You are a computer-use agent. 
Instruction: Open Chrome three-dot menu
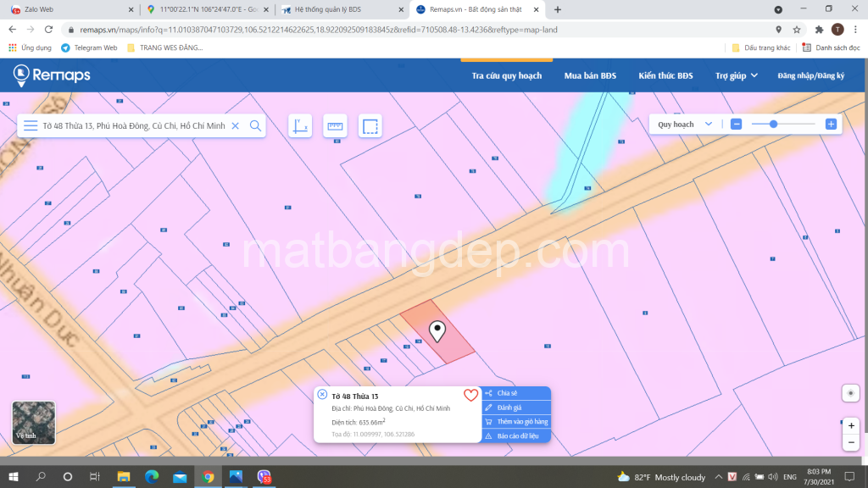pyautogui.click(x=855, y=30)
